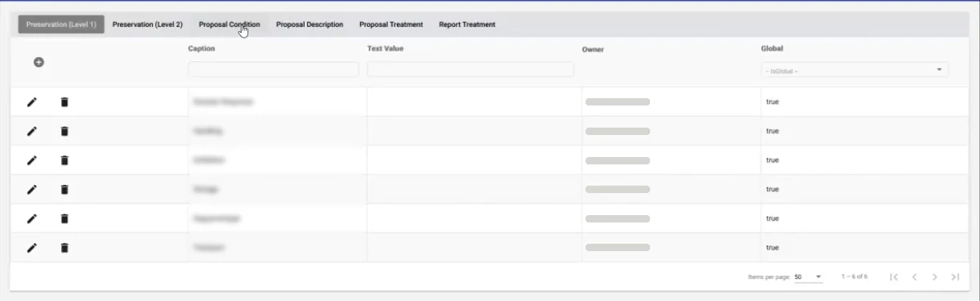980x301 pixels.
Task: Delete the third table row via trash icon
Action: (65, 160)
